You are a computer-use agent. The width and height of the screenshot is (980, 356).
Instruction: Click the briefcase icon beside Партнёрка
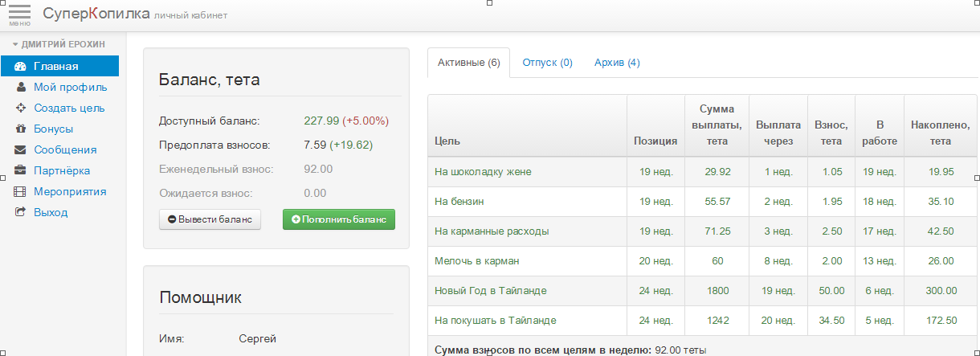pyautogui.click(x=20, y=171)
